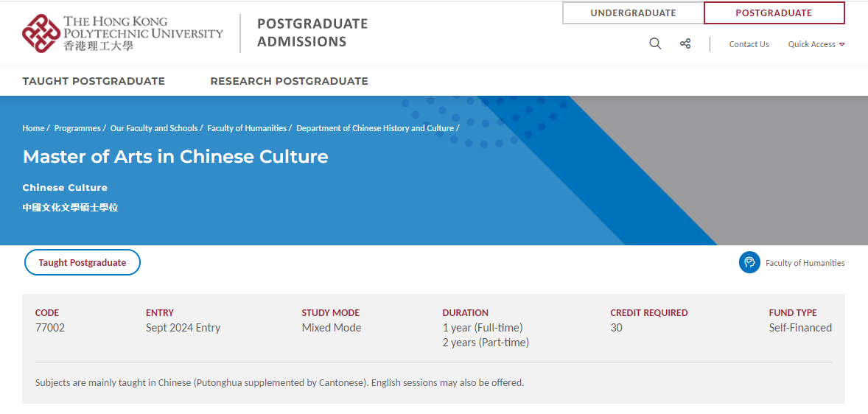Switch to the Undergraduate tab
Screen dimensions: 868x414
pyautogui.click(x=633, y=13)
